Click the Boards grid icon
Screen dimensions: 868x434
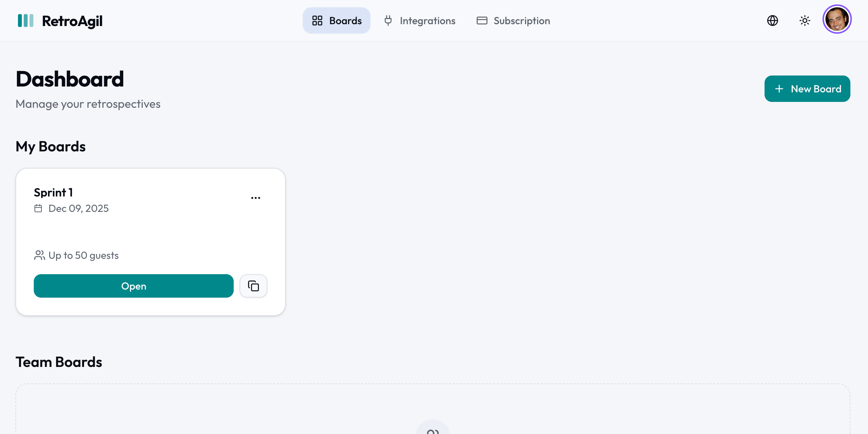click(317, 21)
